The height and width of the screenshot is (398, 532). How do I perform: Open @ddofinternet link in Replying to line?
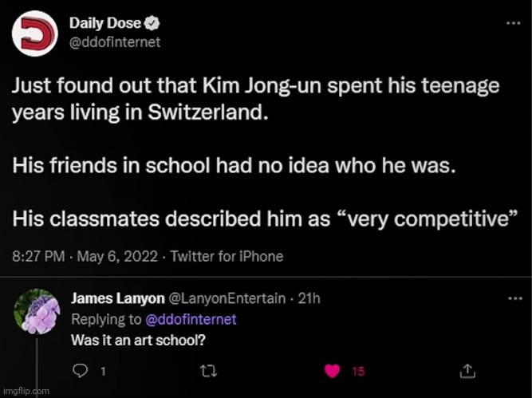point(191,319)
